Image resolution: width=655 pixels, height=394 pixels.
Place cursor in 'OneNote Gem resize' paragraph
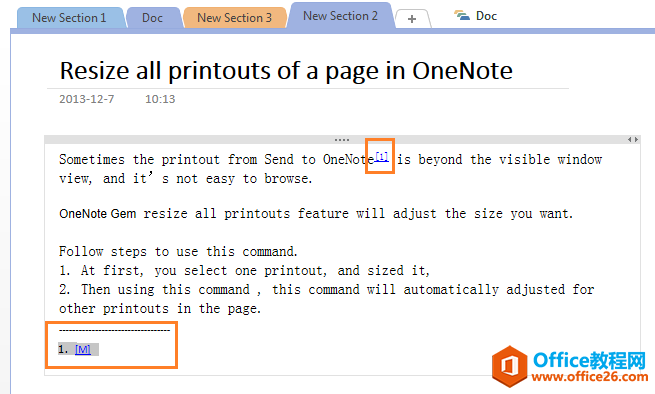pyautogui.click(x=316, y=214)
